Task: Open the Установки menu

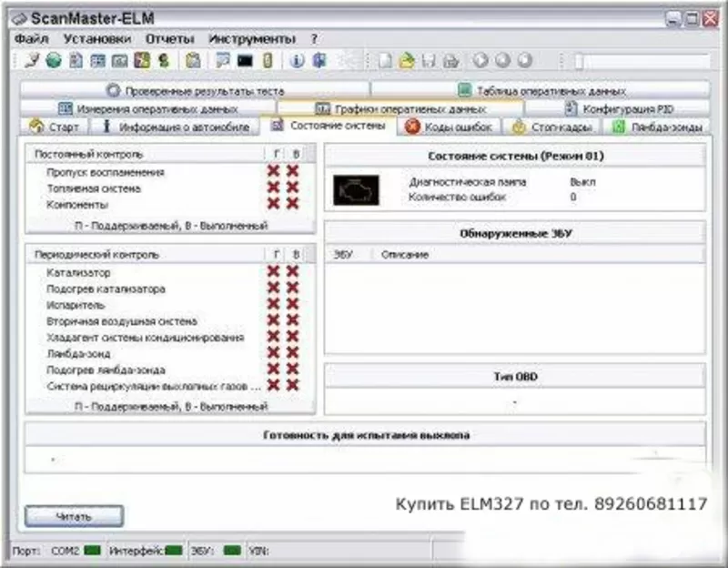Action: tap(97, 39)
